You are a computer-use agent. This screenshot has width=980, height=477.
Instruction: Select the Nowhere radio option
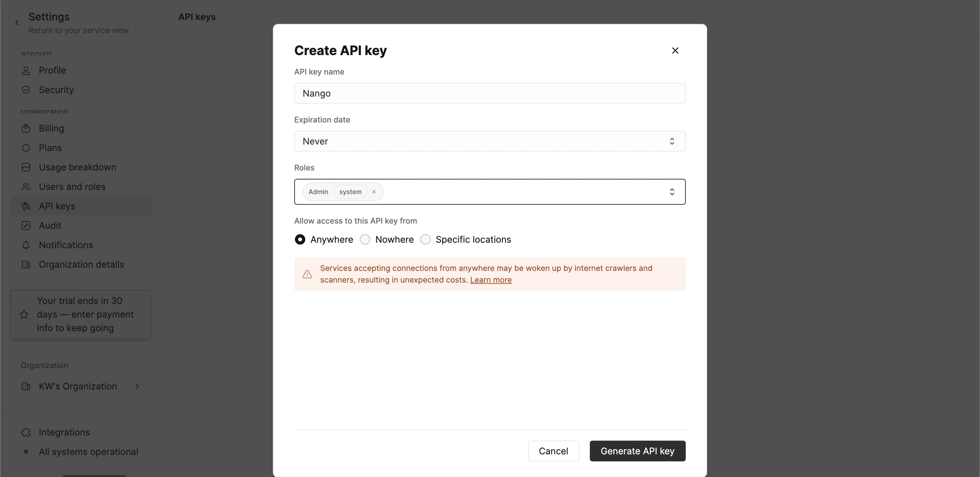click(365, 240)
